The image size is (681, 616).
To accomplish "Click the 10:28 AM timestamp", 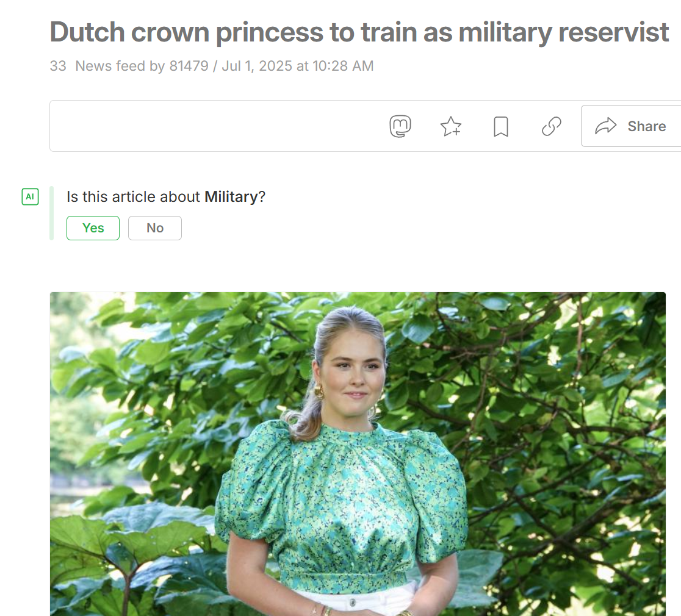I will click(x=343, y=66).
